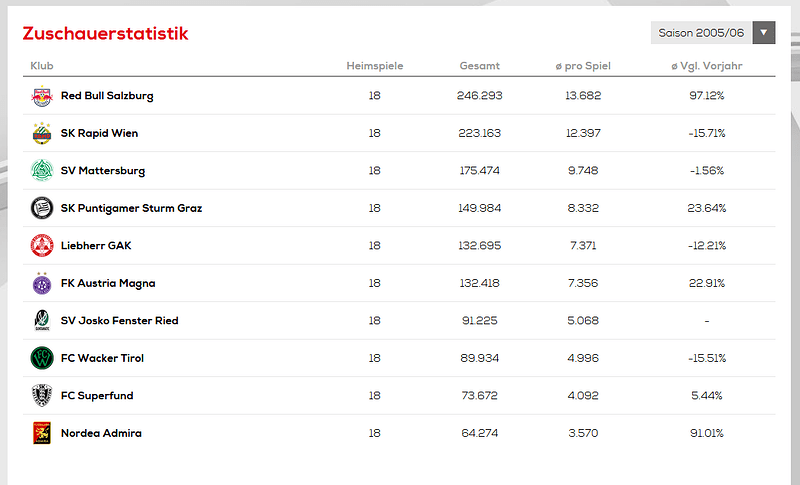Click average per game 13.682
The width and height of the screenshot is (800, 485).
pyautogui.click(x=583, y=96)
